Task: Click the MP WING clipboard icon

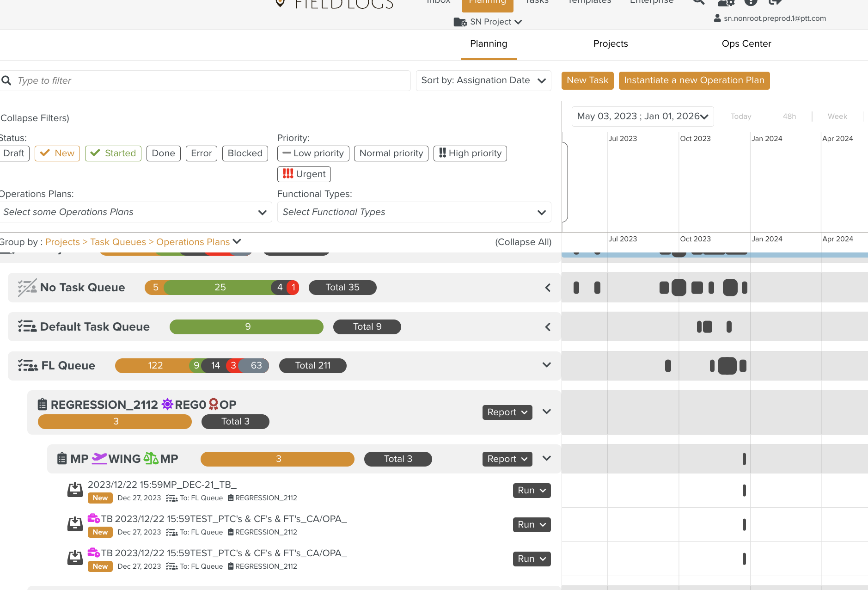Action: [x=62, y=459]
